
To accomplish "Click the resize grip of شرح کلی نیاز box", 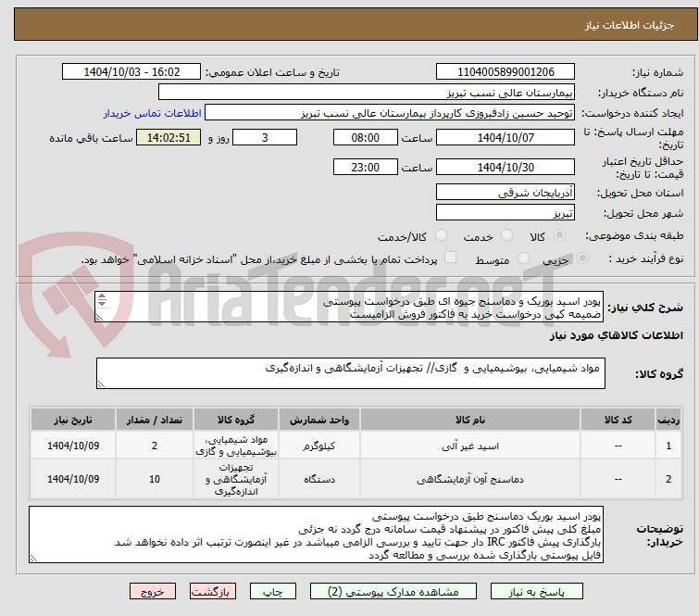I will 99,318.
